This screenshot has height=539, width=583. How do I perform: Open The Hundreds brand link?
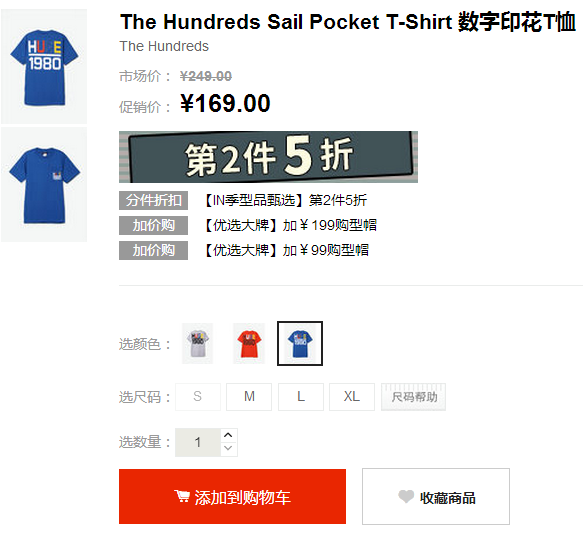[164, 46]
